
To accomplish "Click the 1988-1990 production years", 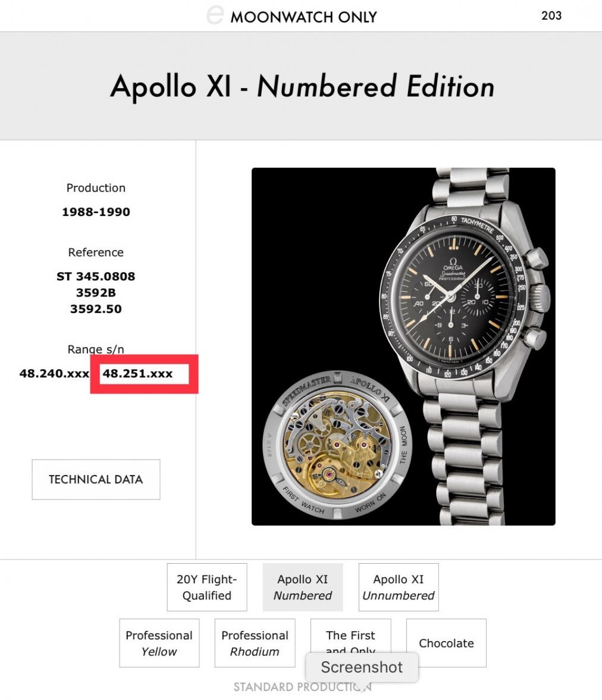I will coord(96,212).
